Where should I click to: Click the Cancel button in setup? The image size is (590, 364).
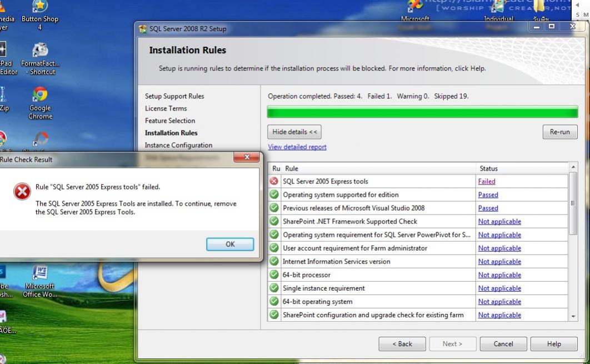pyautogui.click(x=503, y=343)
